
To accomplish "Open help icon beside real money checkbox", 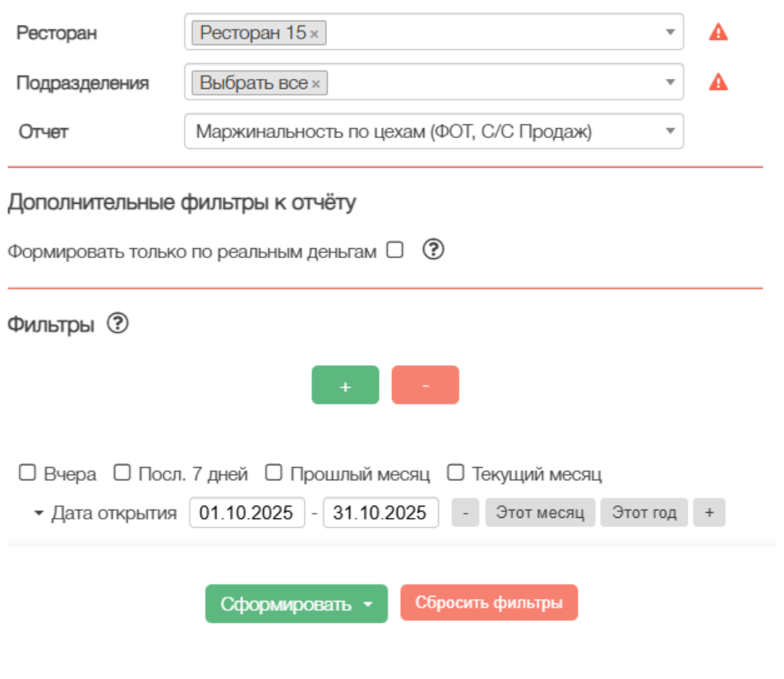I will 433,251.
